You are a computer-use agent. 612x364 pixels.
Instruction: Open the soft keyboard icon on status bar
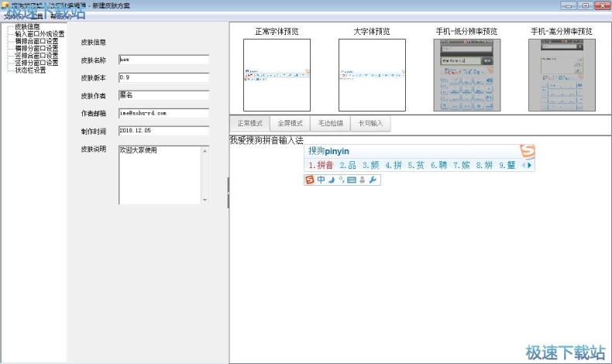click(351, 180)
